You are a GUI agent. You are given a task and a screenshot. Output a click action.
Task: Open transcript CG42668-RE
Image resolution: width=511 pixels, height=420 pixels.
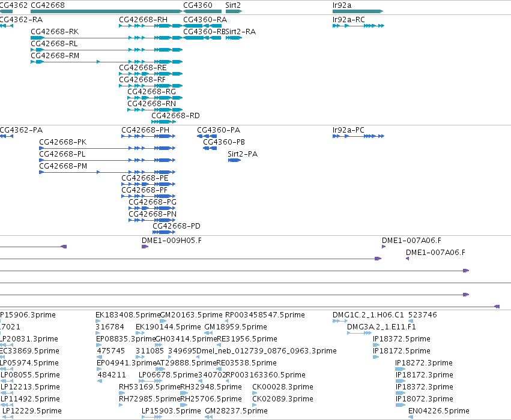pos(143,68)
